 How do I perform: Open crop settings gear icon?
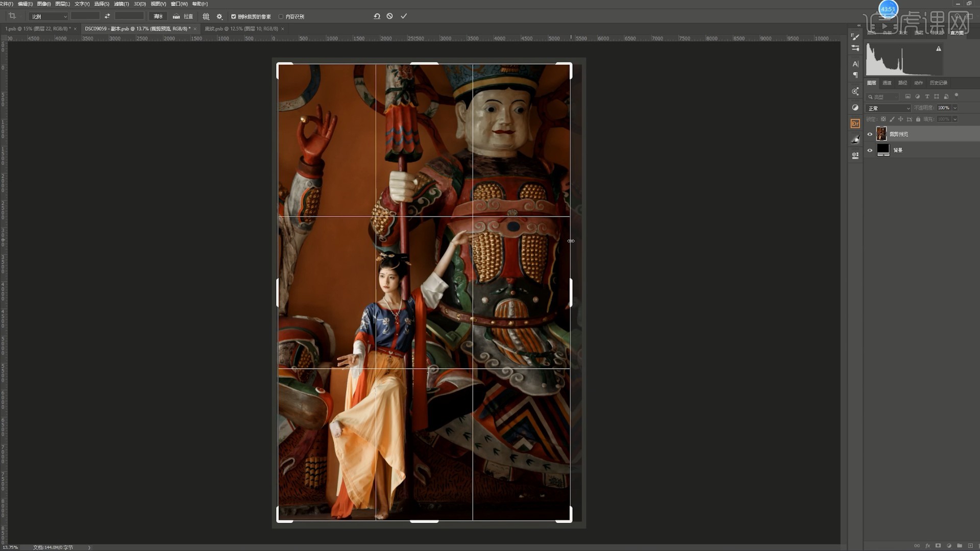click(x=219, y=17)
